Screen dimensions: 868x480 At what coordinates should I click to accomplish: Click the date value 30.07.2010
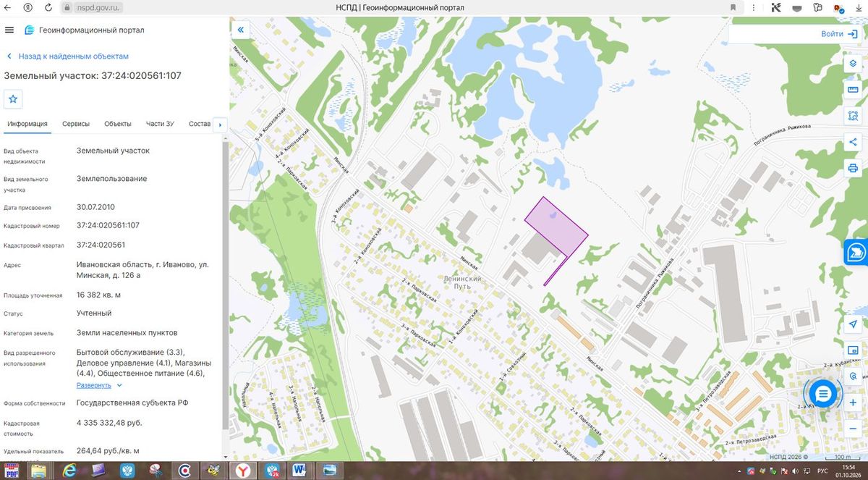[x=95, y=206]
